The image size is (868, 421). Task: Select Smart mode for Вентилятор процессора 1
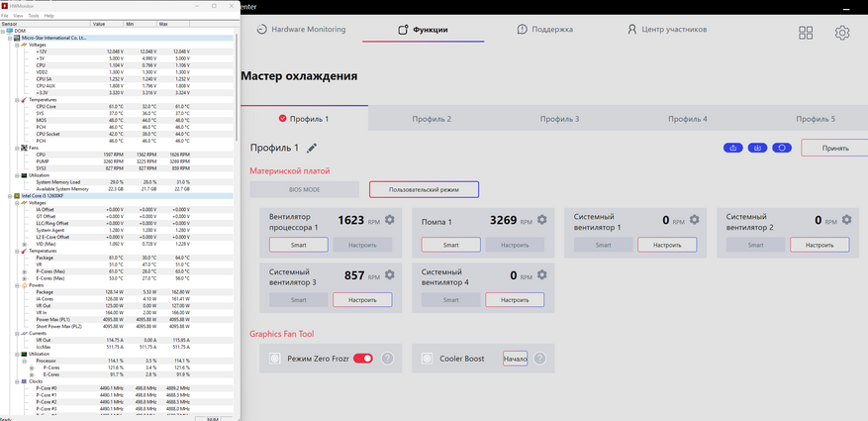coord(298,245)
